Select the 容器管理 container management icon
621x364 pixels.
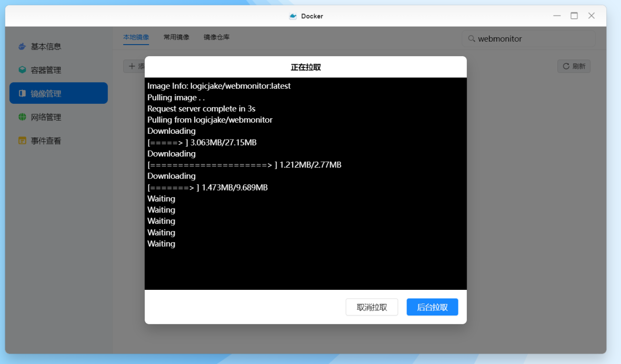point(22,69)
